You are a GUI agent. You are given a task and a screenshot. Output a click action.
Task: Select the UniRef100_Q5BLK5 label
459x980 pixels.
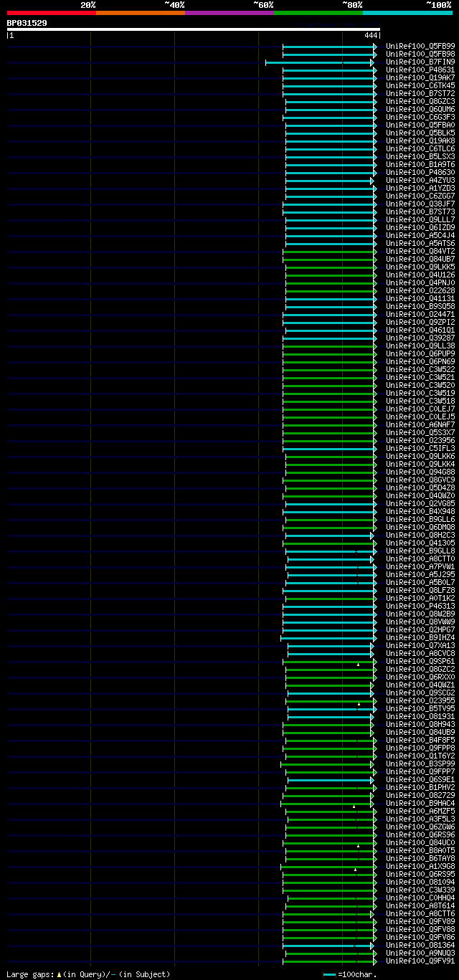tap(420, 133)
